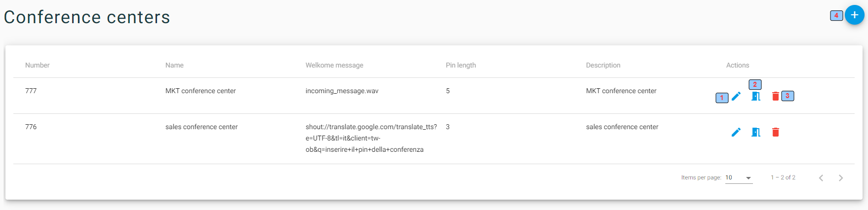Click the Name column header
The height and width of the screenshot is (210, 868).
[x=174, y=65]
